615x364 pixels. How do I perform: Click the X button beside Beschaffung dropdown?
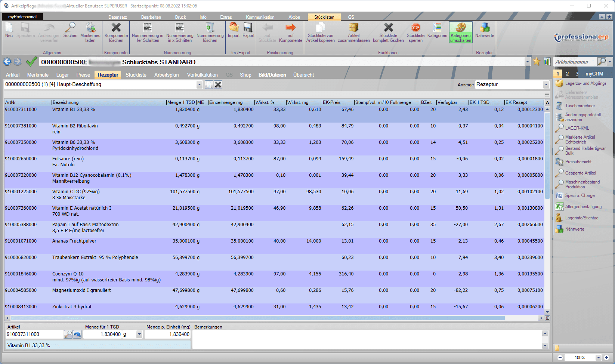[218, 85]
